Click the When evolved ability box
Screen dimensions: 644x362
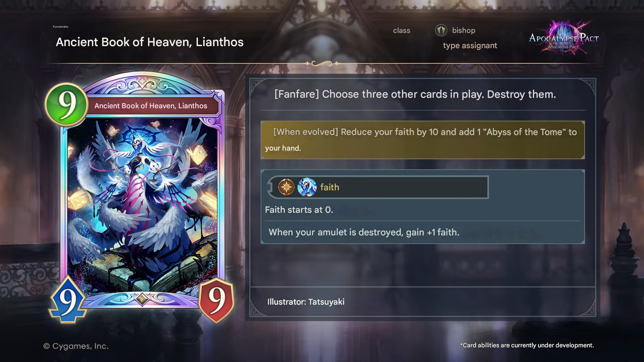tap(422, 140)
